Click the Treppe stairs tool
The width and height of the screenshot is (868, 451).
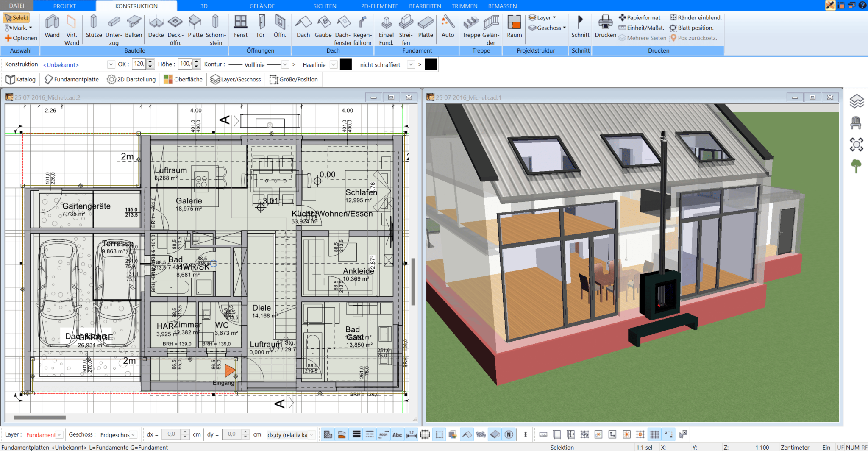pos(471,26)
